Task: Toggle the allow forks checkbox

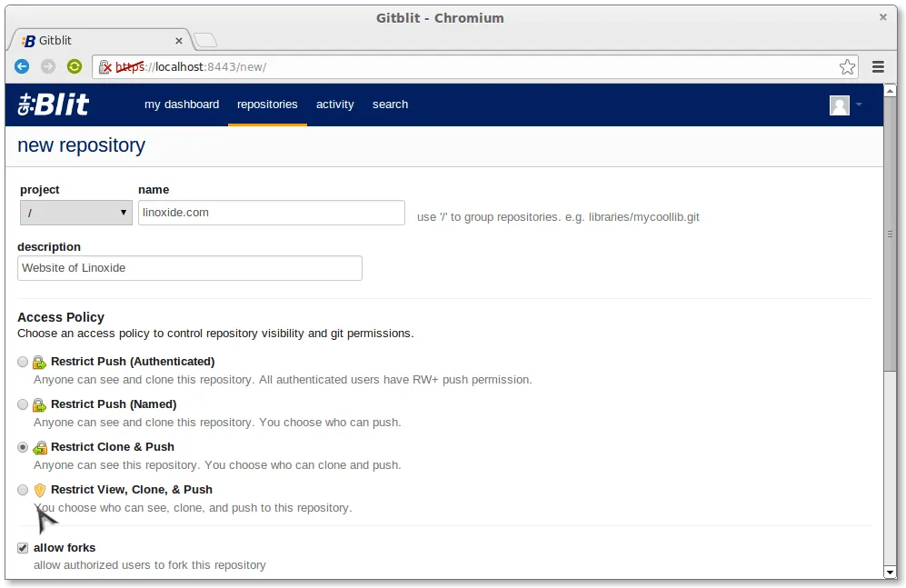Action: (x=23, y=548)
